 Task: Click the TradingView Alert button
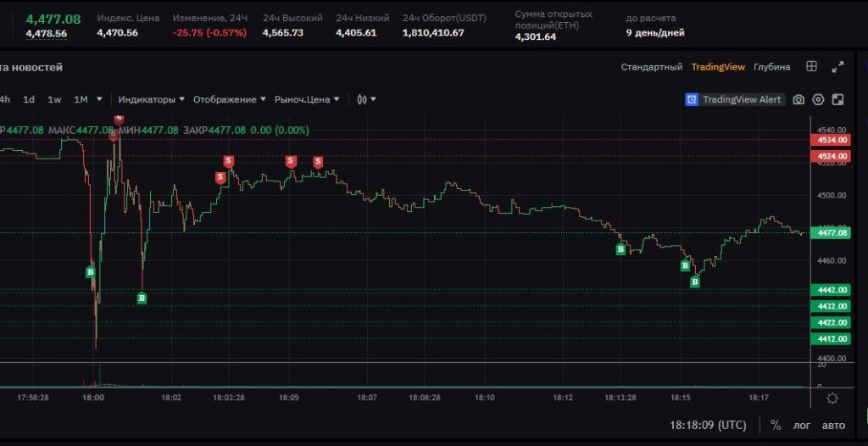(x=735, y=100)
